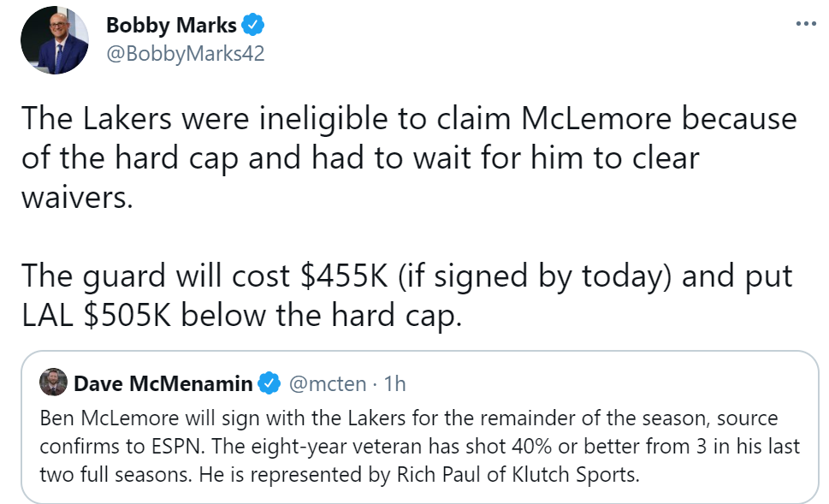Click Dave McMenamin's small avatar
Image resolution: width=829 pixels, height=504 pixels.
tap(54, 383)
